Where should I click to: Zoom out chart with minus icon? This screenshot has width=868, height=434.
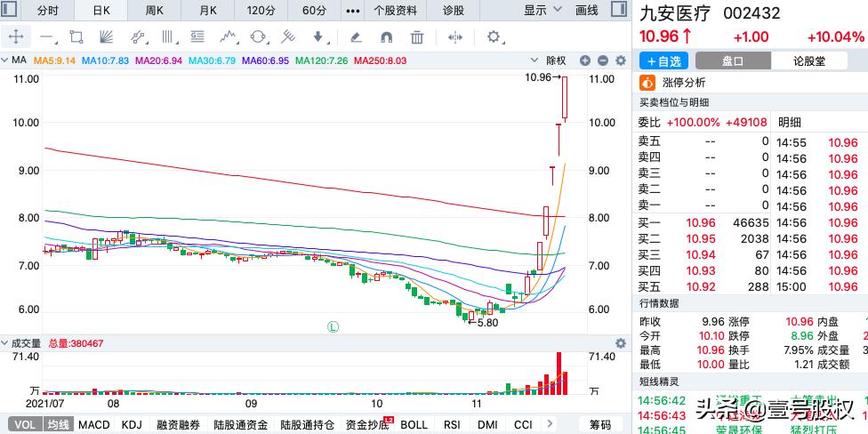(603, 60)
